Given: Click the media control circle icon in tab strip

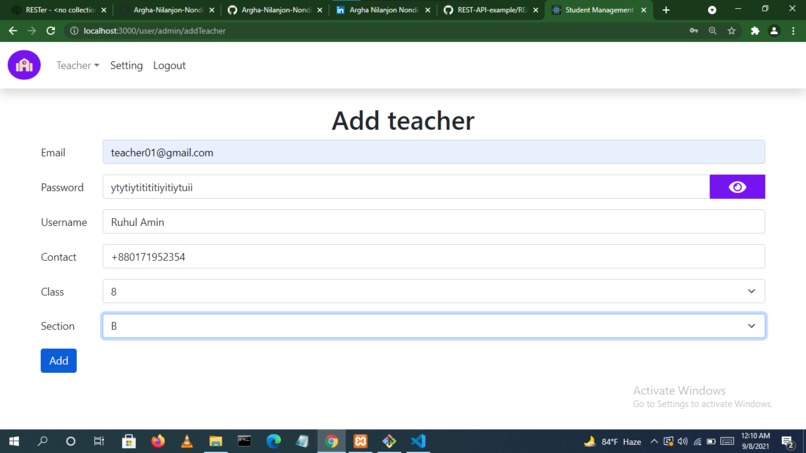Looking at the screenshot, I should point(712,10).
